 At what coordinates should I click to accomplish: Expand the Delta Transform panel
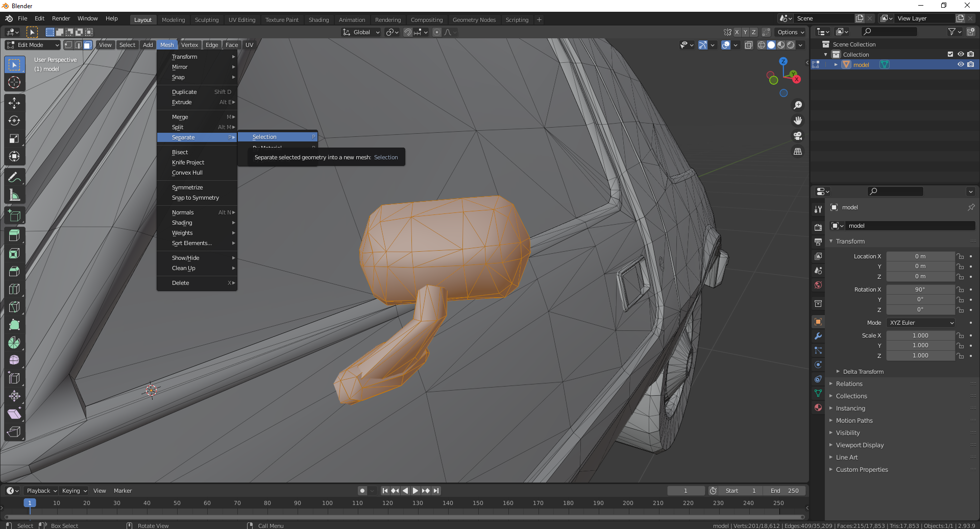tap(863, 372)
